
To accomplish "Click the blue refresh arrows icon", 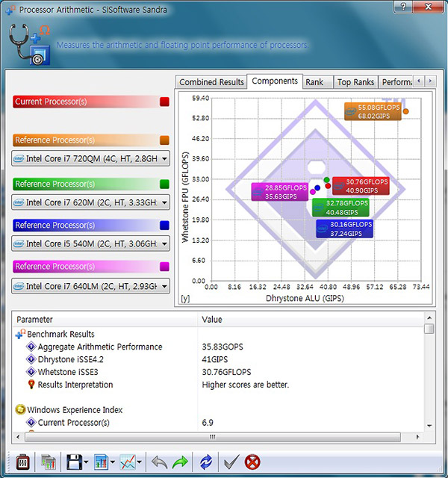I will (206, 462).
